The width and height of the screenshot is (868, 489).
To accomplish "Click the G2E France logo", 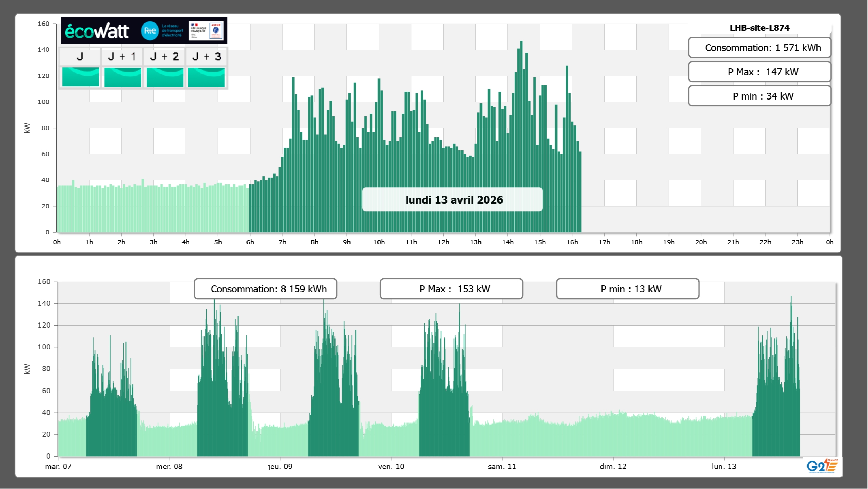I will pyautogui.click(x=822, y=466).
